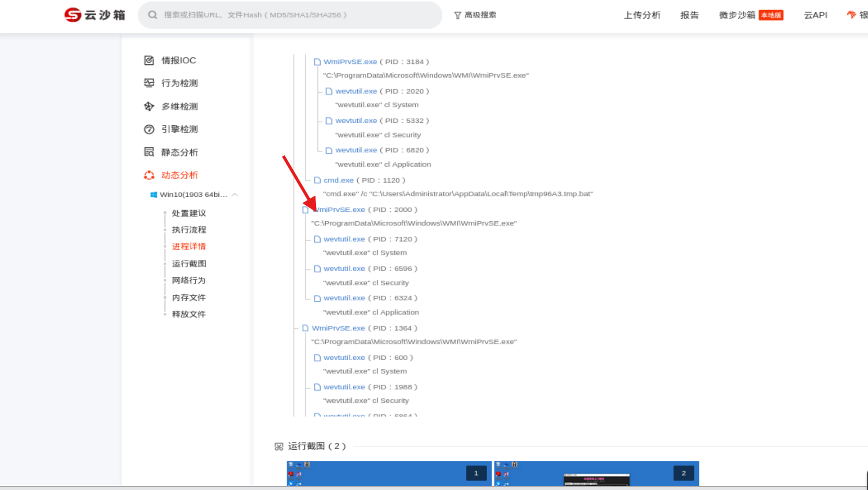Click the 多维检测 sidebar icon

point(149,107)
